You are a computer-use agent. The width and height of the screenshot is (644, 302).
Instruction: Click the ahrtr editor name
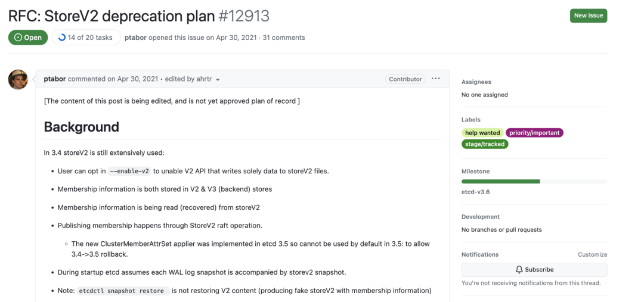click(x=204, y=79)
